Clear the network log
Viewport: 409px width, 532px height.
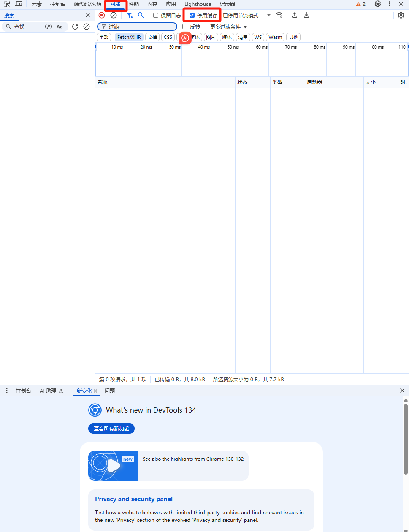tap(114, 15)
